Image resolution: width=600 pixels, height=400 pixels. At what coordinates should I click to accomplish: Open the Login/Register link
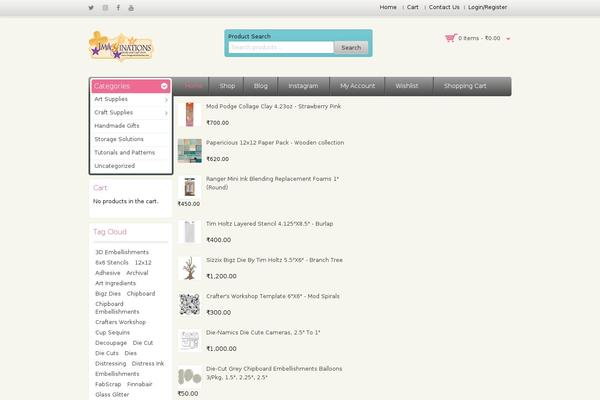click(x=488, y=7)
